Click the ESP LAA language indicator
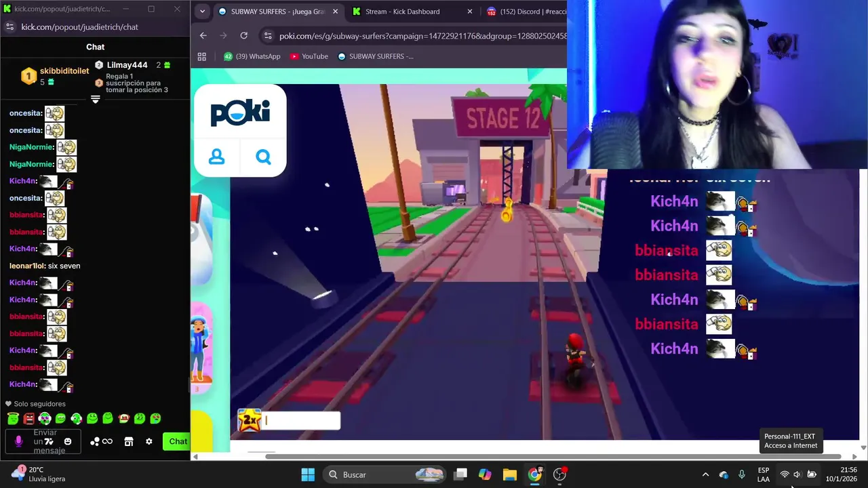The width and height of the screenshot is (868, 488). pyautogui.click(x=764, y=474)
